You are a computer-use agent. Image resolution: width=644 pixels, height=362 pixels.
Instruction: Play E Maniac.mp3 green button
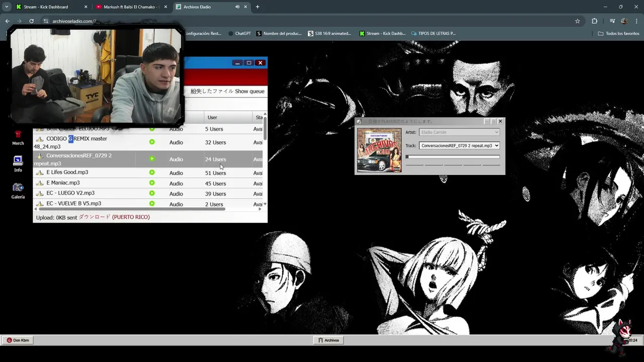pos(152,183)
